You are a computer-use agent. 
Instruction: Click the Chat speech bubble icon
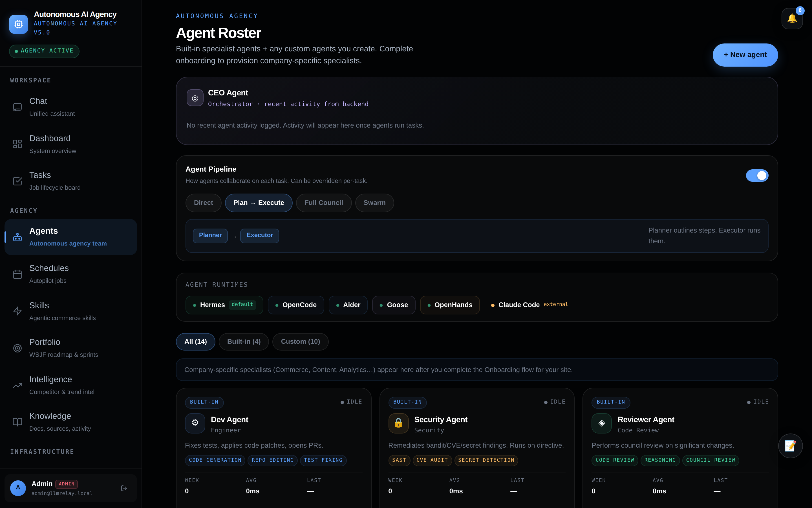[17, 107]
